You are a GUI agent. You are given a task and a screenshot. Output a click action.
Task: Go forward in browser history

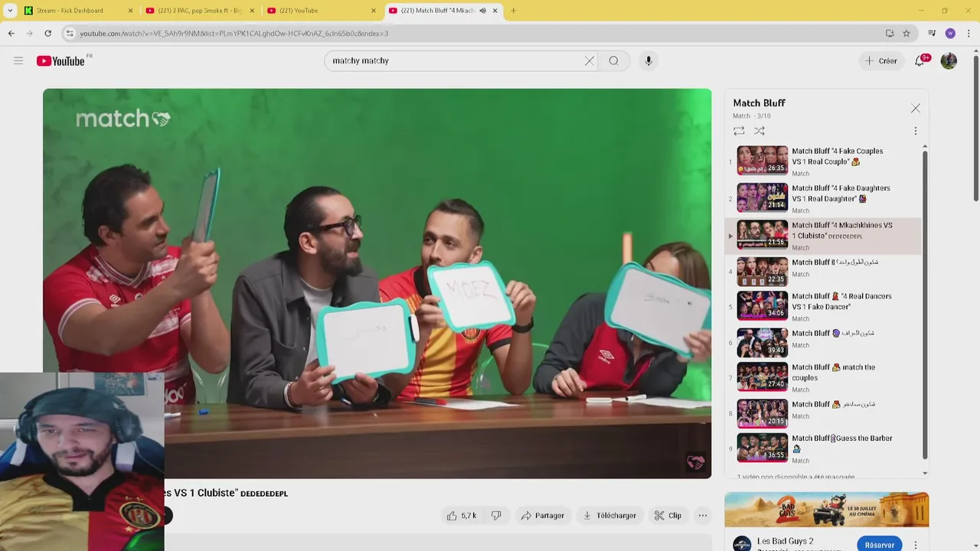point(30,33)
